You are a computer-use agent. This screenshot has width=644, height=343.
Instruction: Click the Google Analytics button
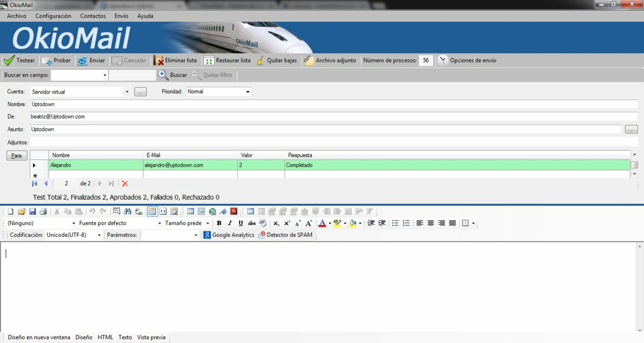point(229,235)
